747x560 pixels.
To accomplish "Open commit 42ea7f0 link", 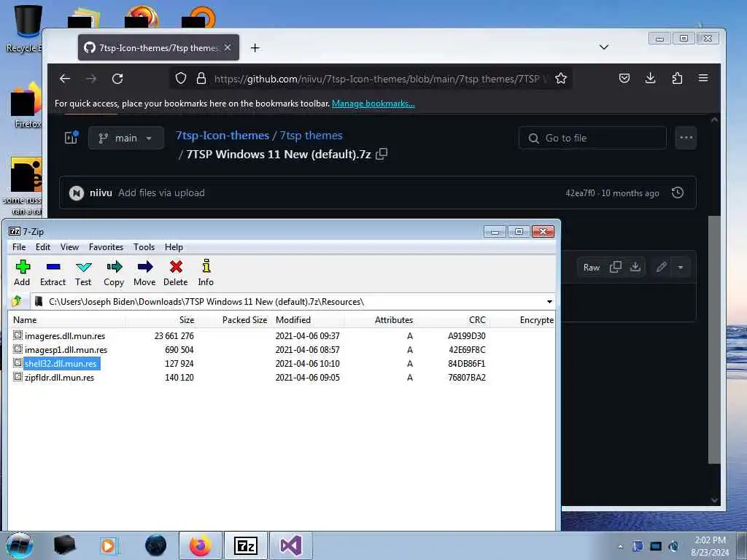I will [580, 193].
